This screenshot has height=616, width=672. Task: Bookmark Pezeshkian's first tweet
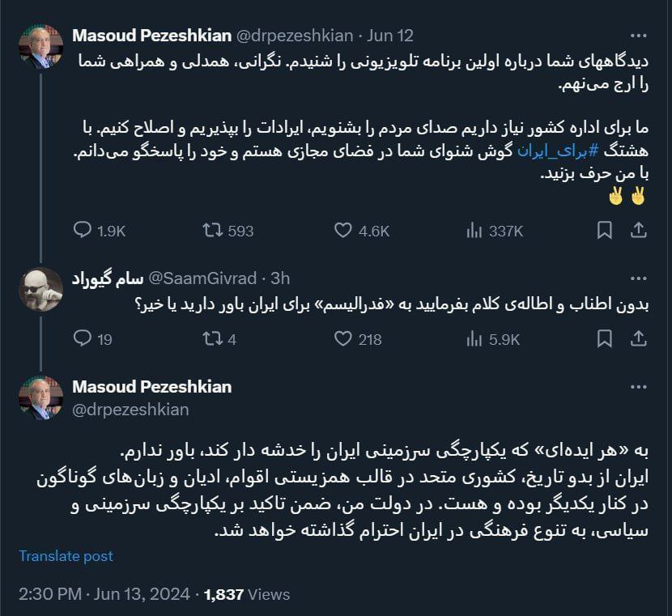(604, 231)
